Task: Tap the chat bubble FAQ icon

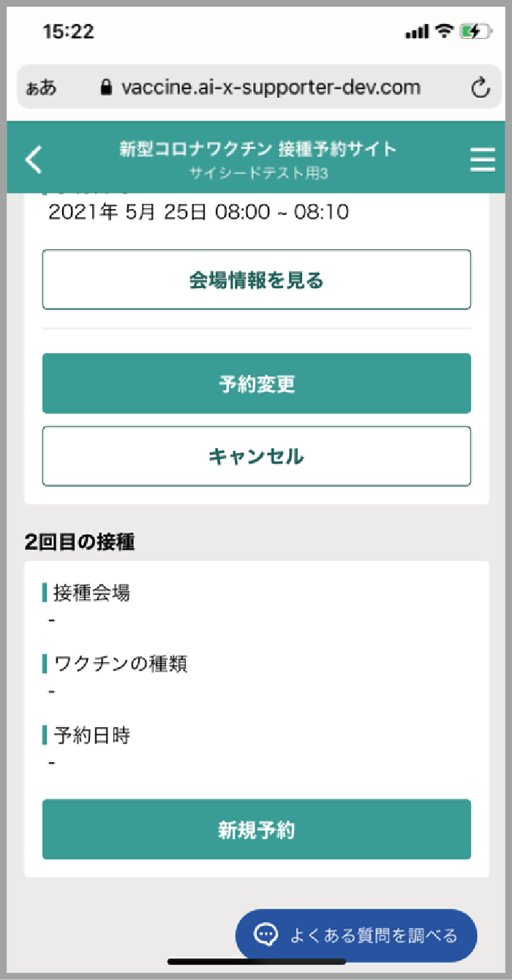Action: coord(266,935)
